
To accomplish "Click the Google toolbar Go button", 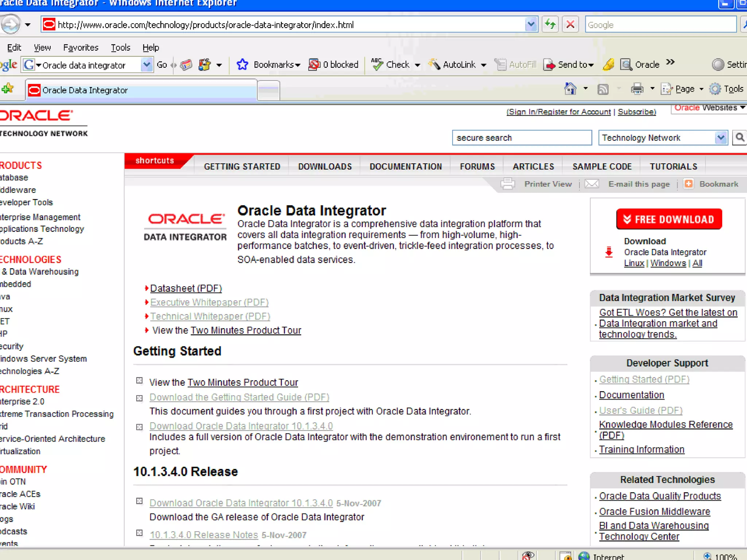I will (x=162, y=65).
